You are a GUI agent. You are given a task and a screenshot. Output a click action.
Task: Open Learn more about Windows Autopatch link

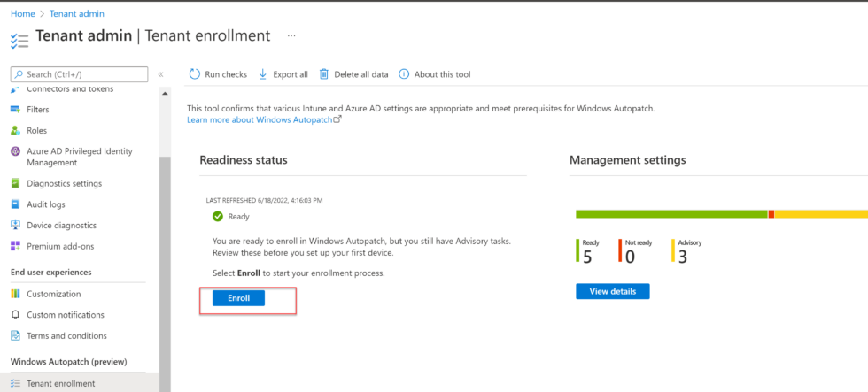(x=260, y=119)
